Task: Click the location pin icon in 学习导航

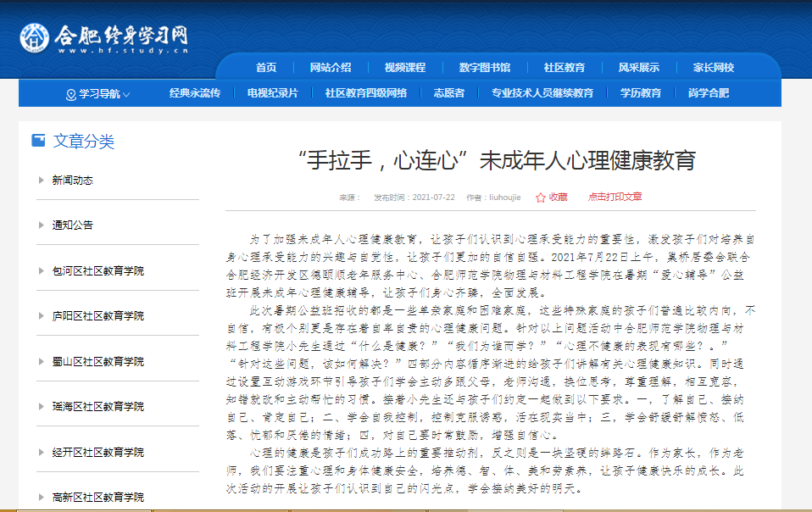Action: (x=70, y=94)
